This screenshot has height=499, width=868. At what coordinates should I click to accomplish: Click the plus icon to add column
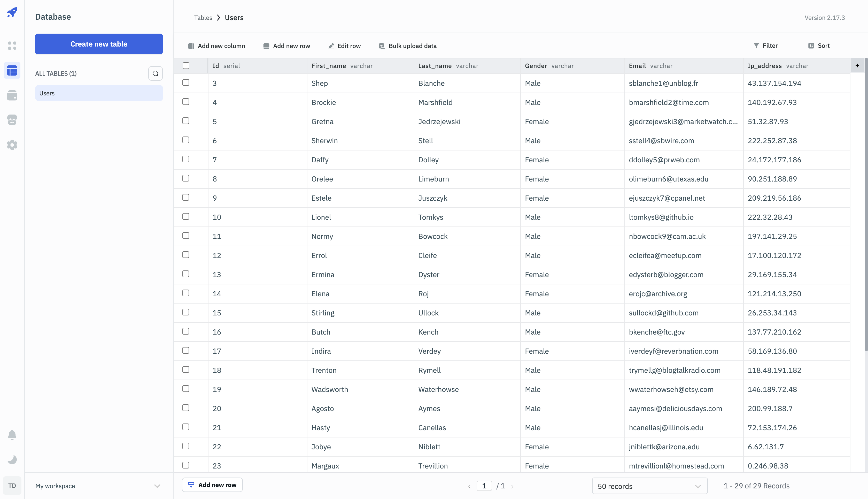[857, 65]
